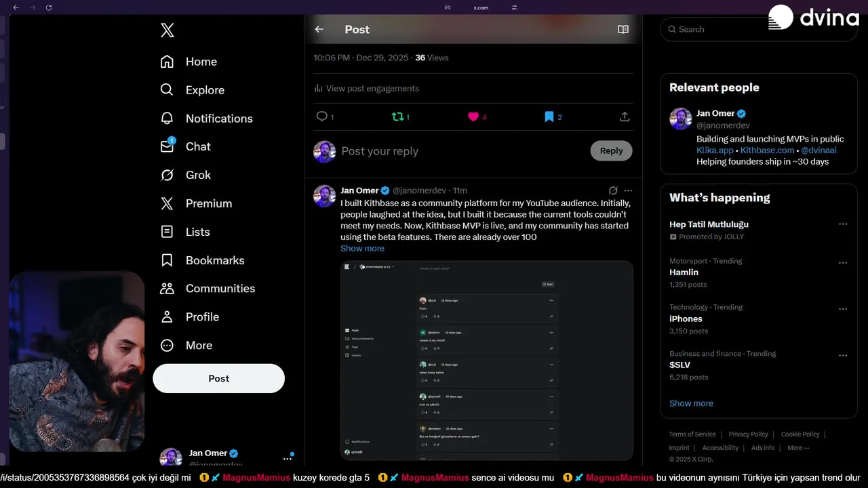Open the Grok icon on Jan Omer's reply
The width and height of the screenshot is (868, 488).
pyautogui.click(x=613, y=190)
